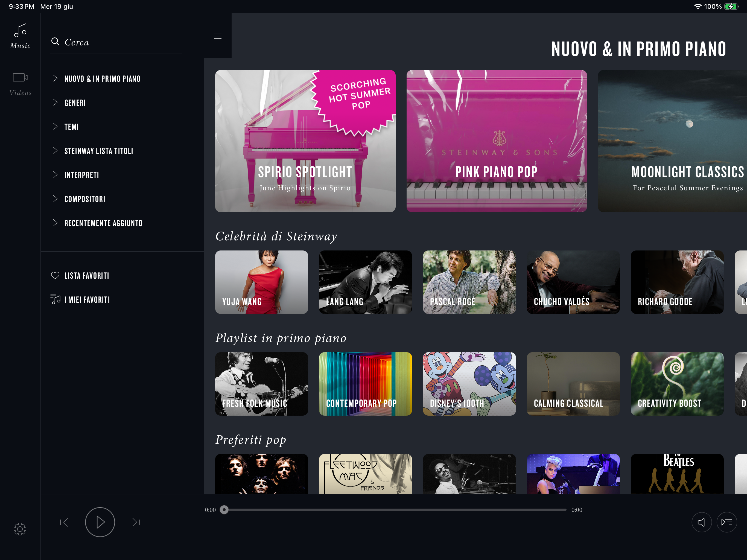747x560 pixels.
Task: Expand the Temi chevron
Action: (x=56, y=126)
